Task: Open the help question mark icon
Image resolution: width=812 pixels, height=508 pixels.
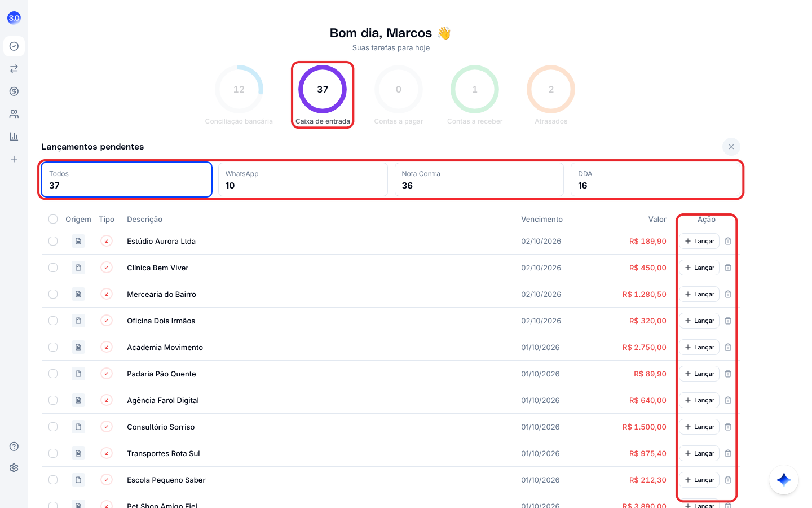Action: (x=14, y=446)
